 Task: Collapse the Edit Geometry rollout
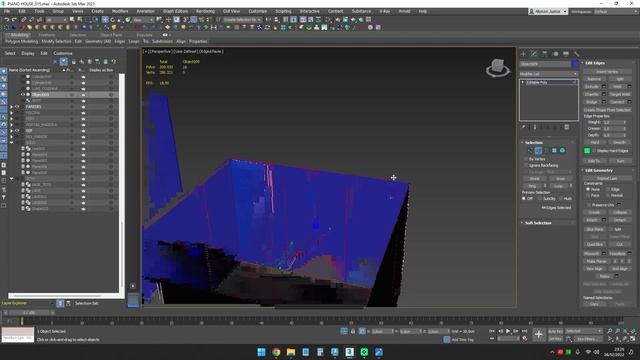(x=599, y=170)
